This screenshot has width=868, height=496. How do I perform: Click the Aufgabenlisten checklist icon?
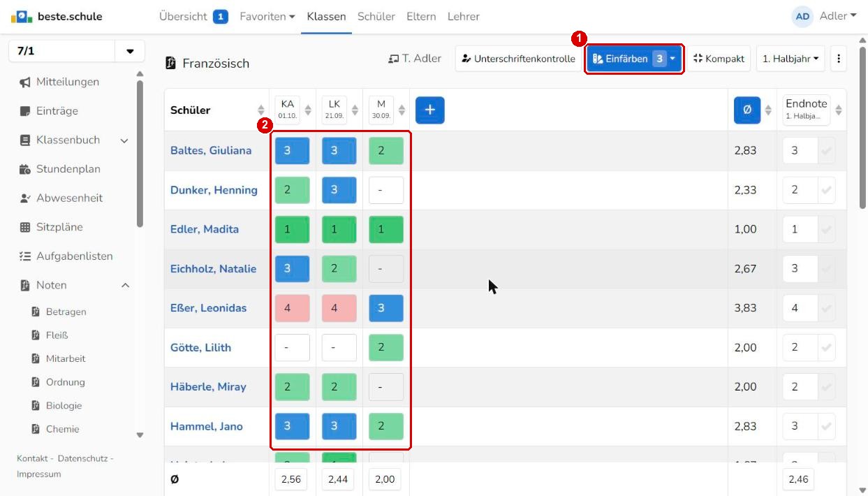pyautogui.click(x=25, y=256)
